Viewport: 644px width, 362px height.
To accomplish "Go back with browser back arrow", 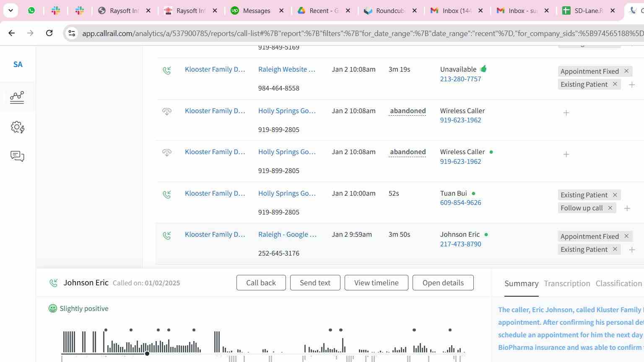I will [x=11, y=33].
